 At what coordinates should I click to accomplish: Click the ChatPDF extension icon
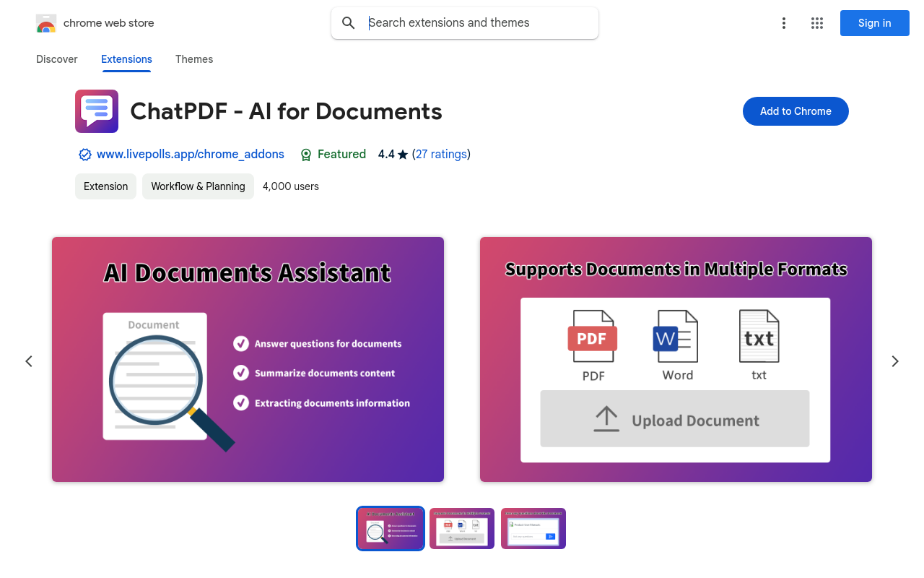pyautogui.click(x=97, y=111)
